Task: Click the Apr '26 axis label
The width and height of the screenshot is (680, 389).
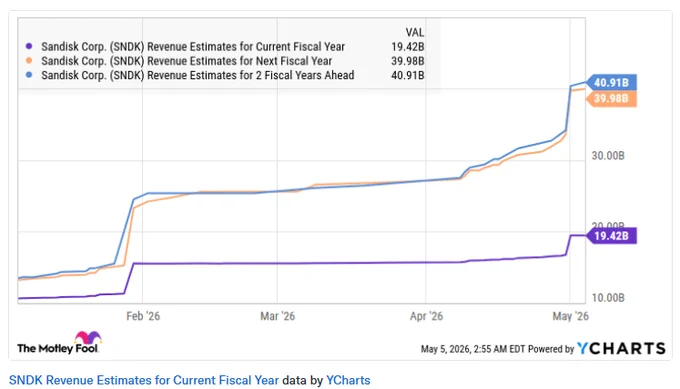Action: (426, 316)
